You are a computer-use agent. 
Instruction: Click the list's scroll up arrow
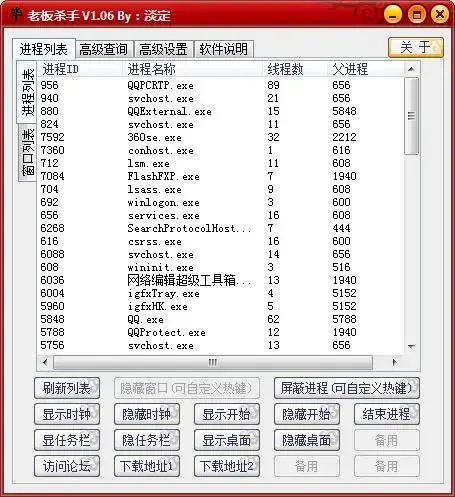pyautogui.click(x=411, y=69)
